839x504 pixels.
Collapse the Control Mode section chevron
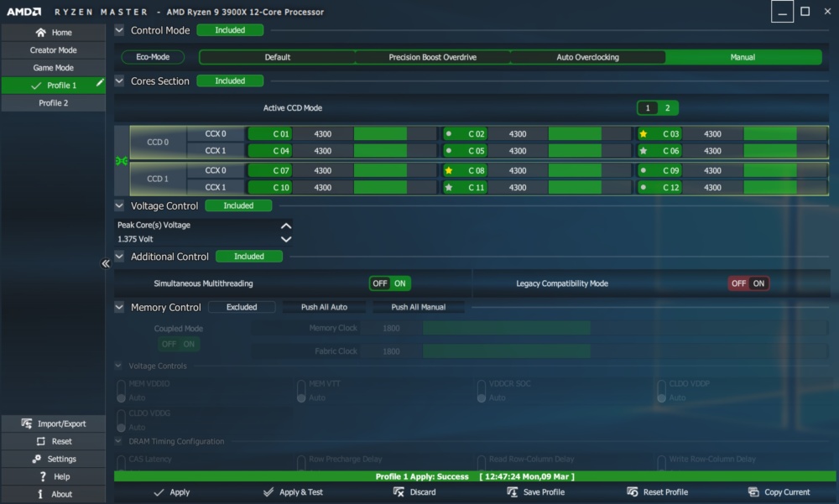pos(119,30)
